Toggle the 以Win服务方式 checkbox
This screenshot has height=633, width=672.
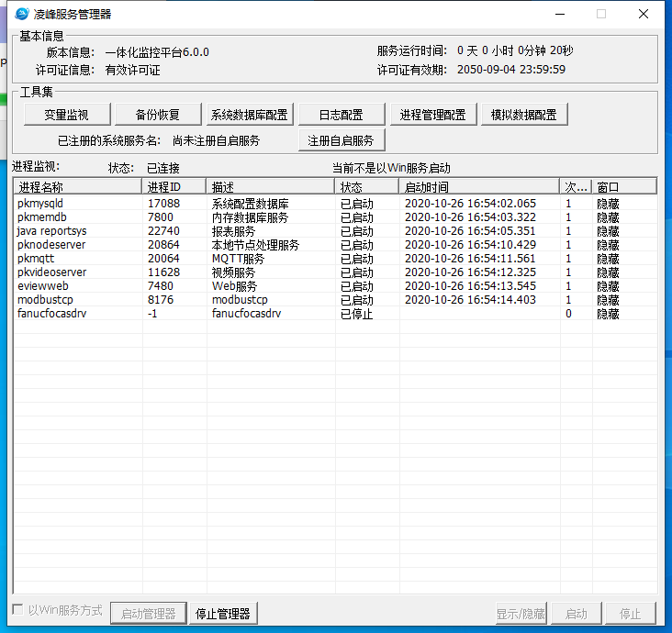[x=18, y=609]
